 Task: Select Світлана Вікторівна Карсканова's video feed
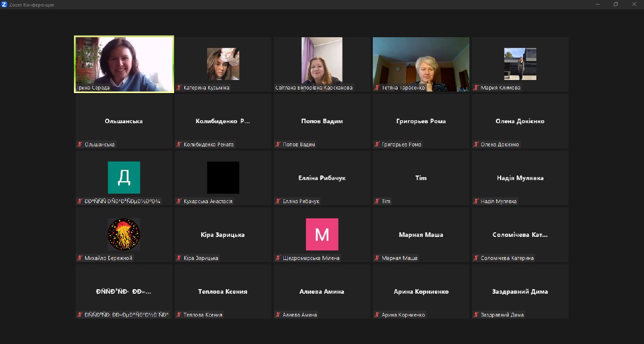pos(322,64)
